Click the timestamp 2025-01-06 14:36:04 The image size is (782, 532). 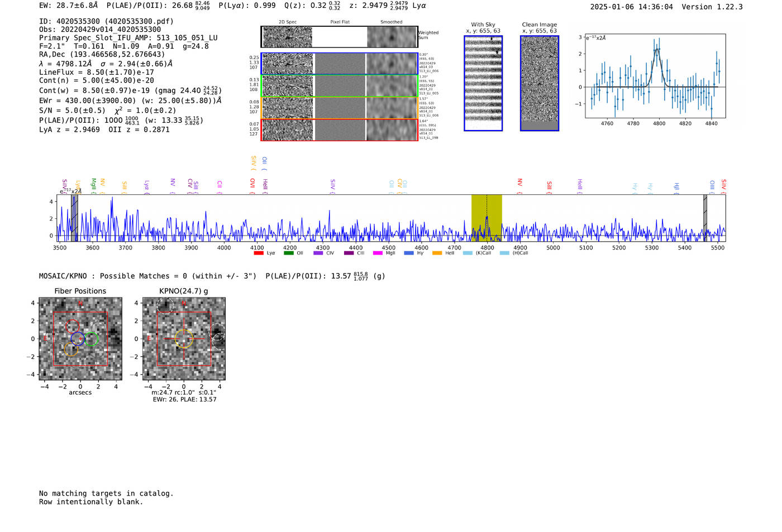point(631,7)
